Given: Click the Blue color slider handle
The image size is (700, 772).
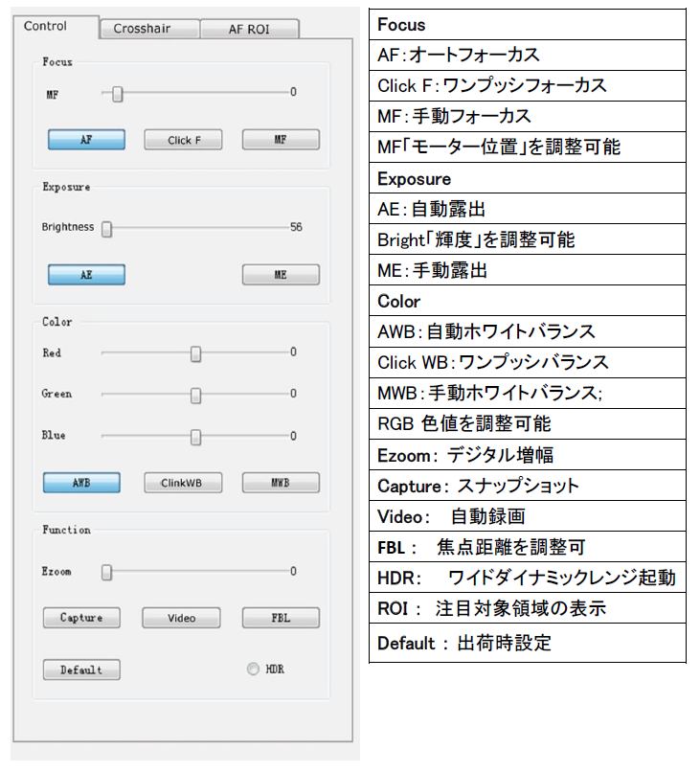Looking at the screenshot, I should 195,437.
